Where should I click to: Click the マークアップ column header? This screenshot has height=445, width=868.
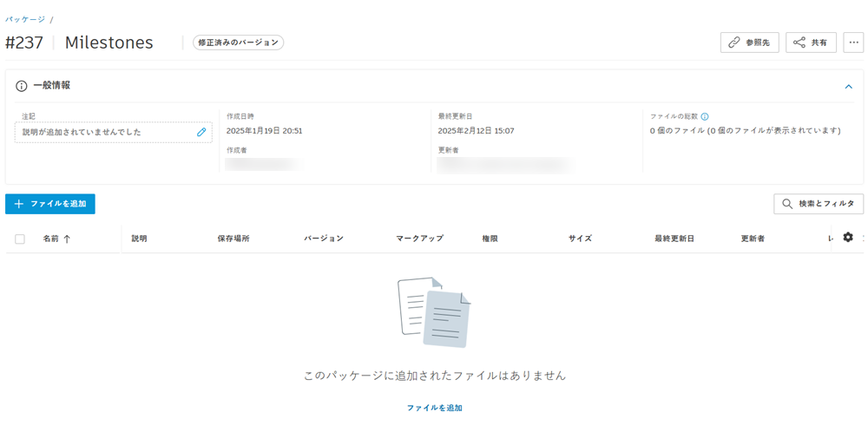(x=419, y=239)
